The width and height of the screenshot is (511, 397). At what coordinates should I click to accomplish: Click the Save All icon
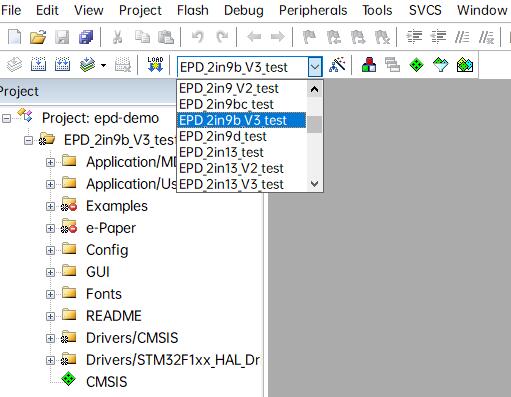(x=86, y=37)
